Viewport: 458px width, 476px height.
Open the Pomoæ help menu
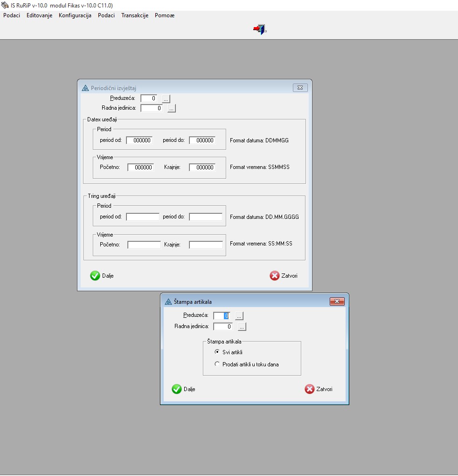(165, 15)
